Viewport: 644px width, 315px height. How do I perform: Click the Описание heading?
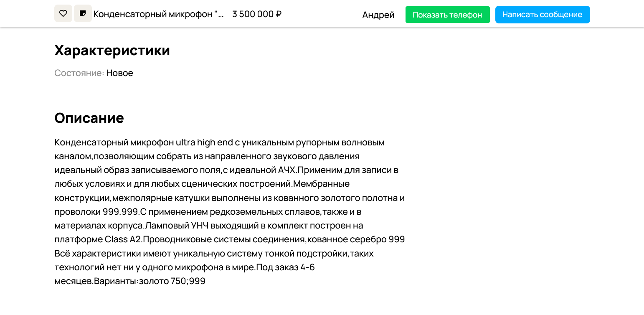click(89, 118)
